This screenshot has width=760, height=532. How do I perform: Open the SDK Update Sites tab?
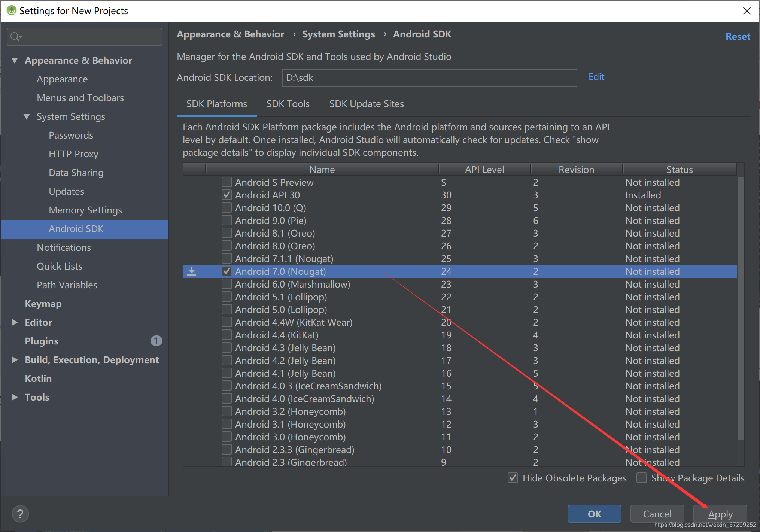click(x=367, y=104)
